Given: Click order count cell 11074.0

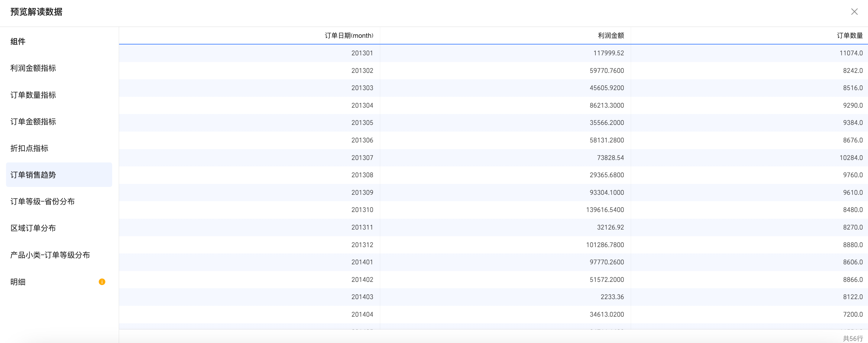Looking at the screenshot, I should (851, 53).
